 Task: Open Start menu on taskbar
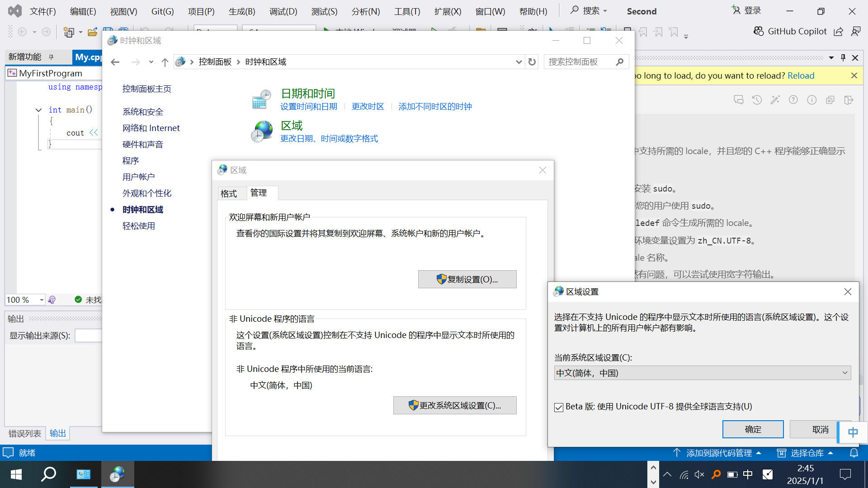point(16,474)
